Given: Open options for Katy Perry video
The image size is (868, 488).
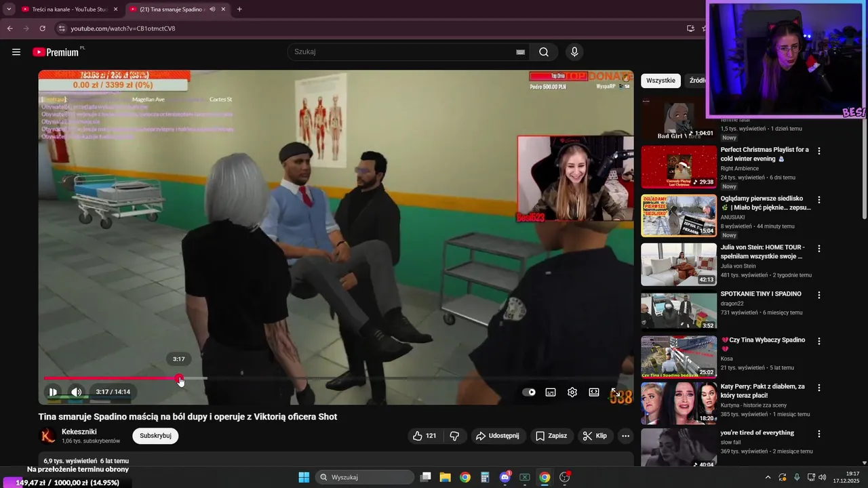Looking at the screenshot, I should pos(819,388).
